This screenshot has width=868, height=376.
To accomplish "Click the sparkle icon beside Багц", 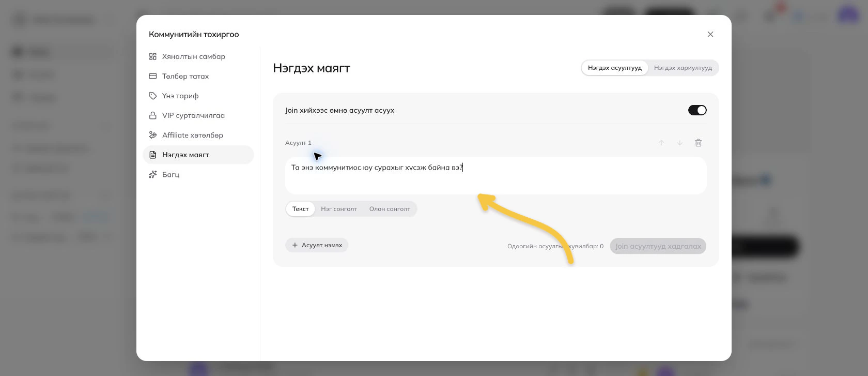I will coord(153,174).
